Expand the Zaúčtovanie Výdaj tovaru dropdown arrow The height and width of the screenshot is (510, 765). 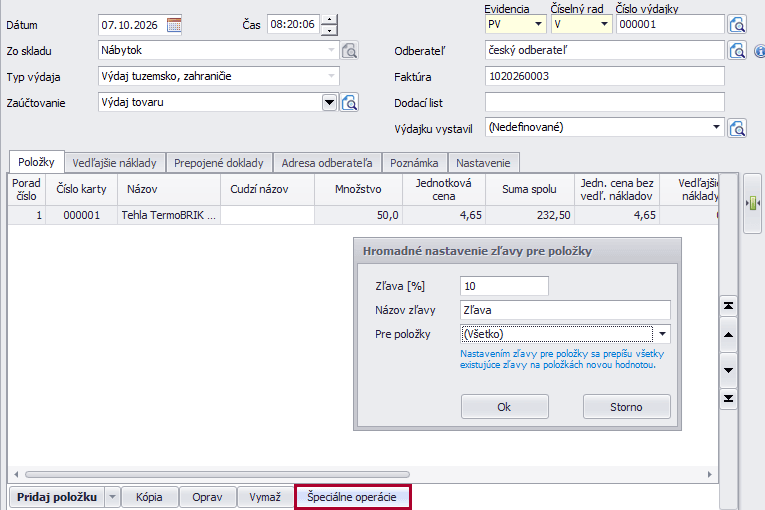pyautogui.click(x=329, y=102)
